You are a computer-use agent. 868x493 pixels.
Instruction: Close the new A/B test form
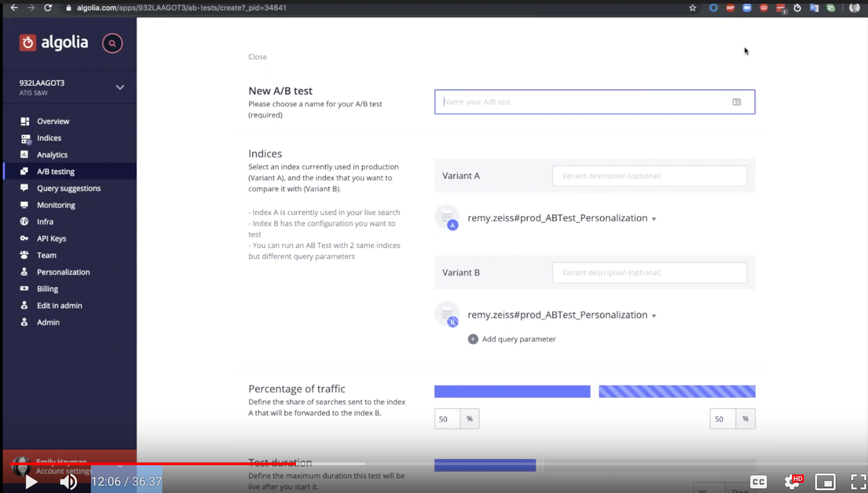tap(257, 56)
